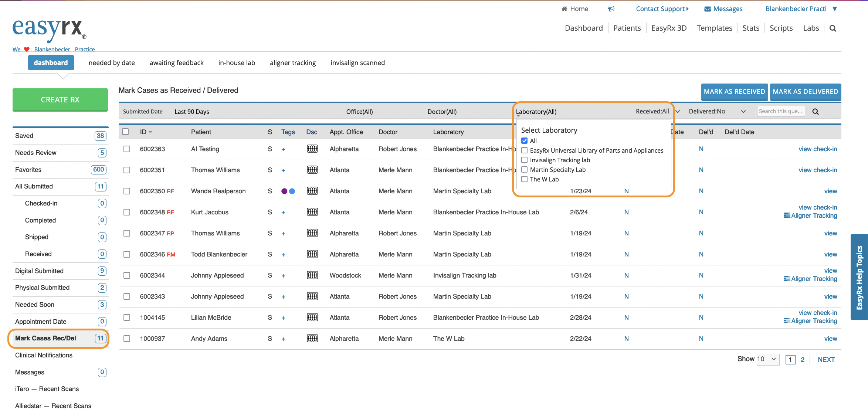Focus the Search this queue field
The width and height of the screenshot is (868, 411).
(x=781, y=111)
